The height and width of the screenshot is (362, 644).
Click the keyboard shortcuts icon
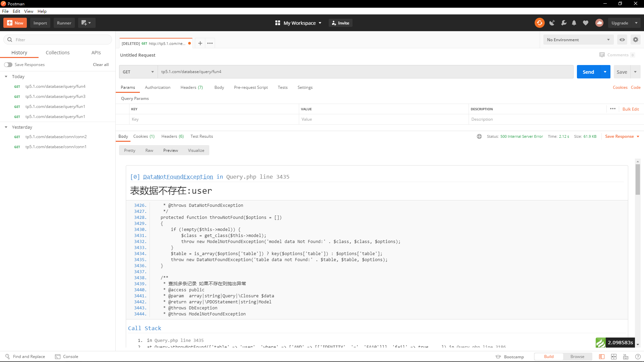click(x=626, y=357)
